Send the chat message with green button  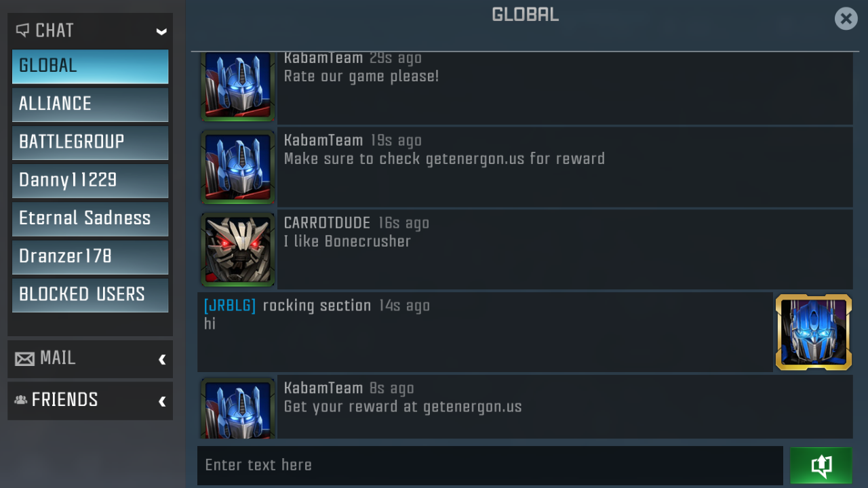pos(821,465)
